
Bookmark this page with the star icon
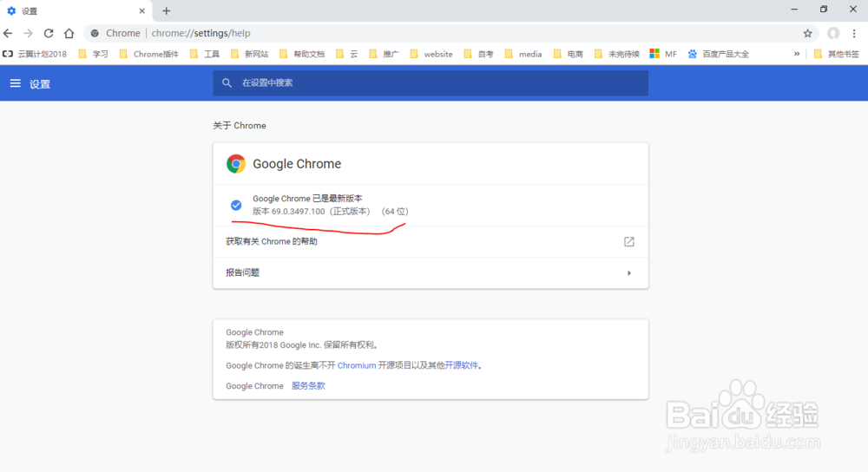click(807, 33)
